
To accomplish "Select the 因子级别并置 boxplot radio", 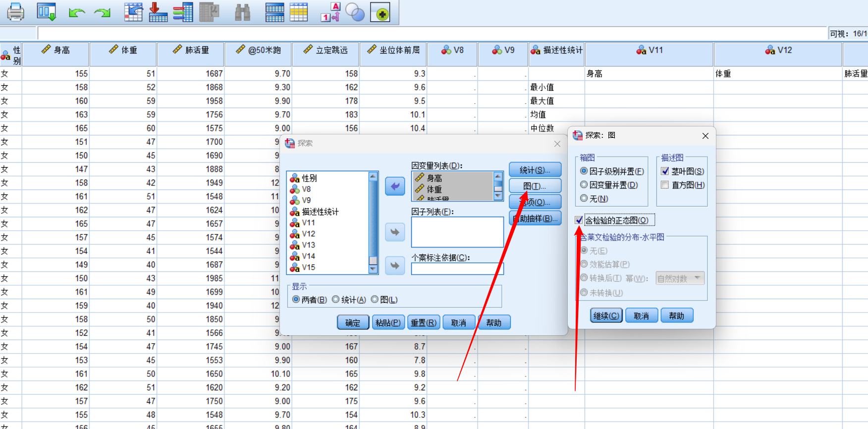I will pyautogui.click(x=584, y=171).
